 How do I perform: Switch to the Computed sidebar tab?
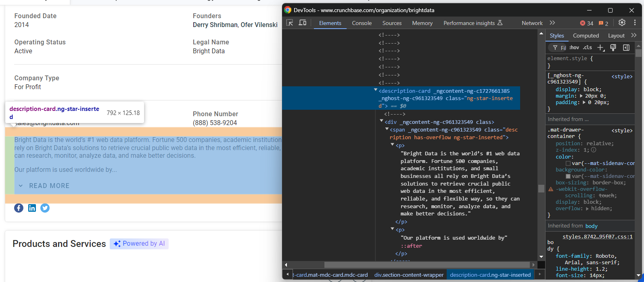coord(585,36)
